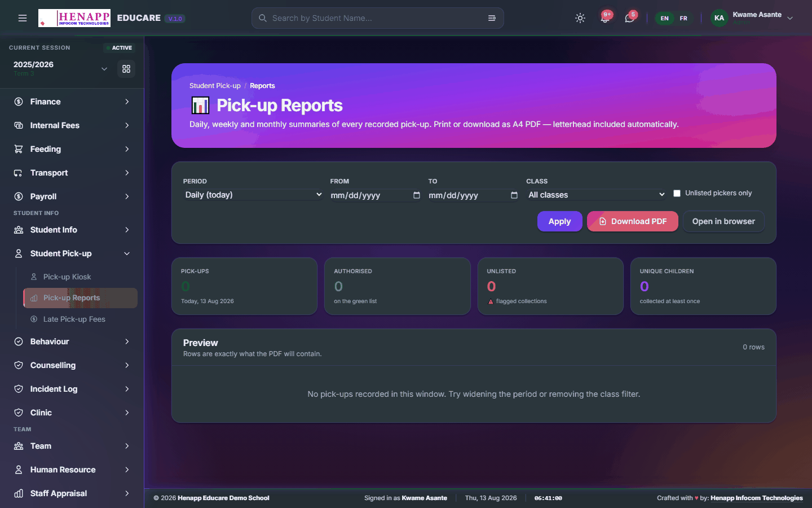Click the search magnifier icon

point(263,18)
